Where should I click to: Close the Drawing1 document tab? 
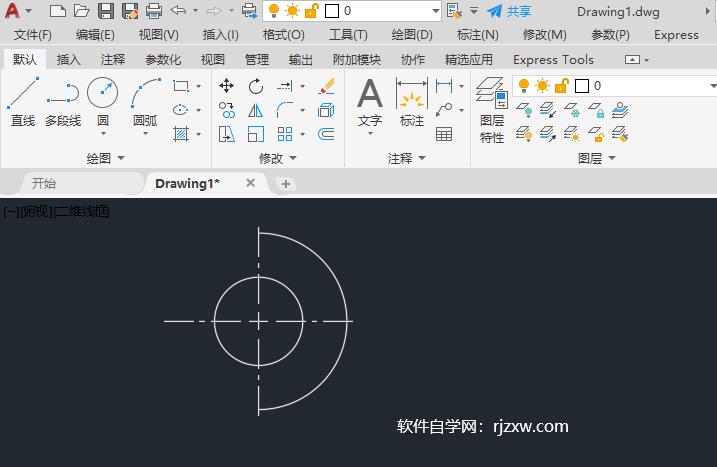(251, 183)
